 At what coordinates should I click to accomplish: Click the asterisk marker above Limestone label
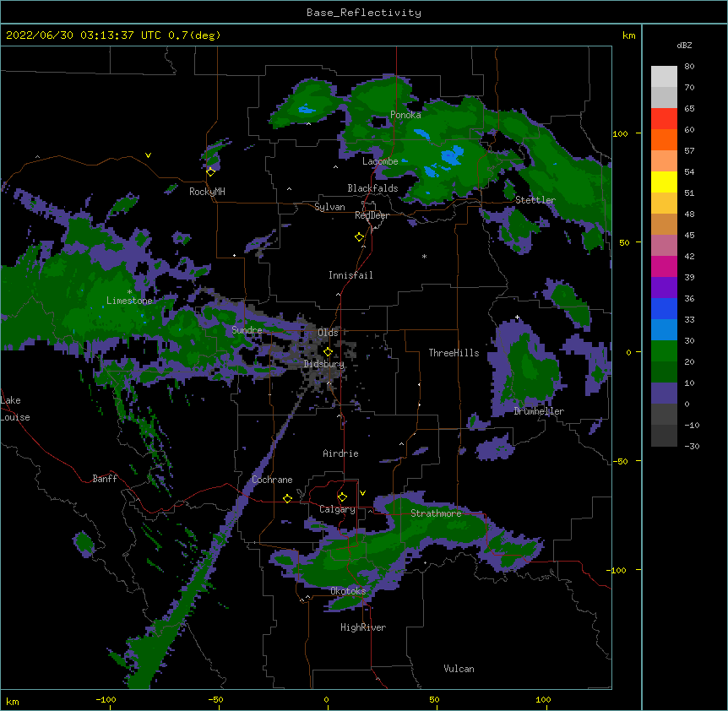[129, 292]
